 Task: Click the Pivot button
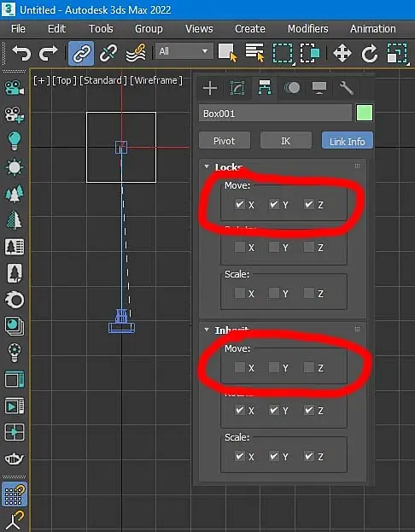point(225,140)
